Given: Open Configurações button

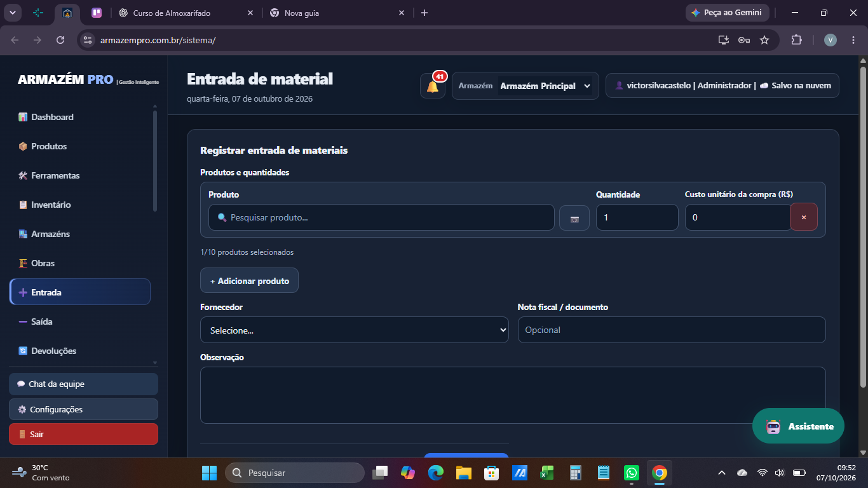Looking at the screenshot, I should click(83, 409).
